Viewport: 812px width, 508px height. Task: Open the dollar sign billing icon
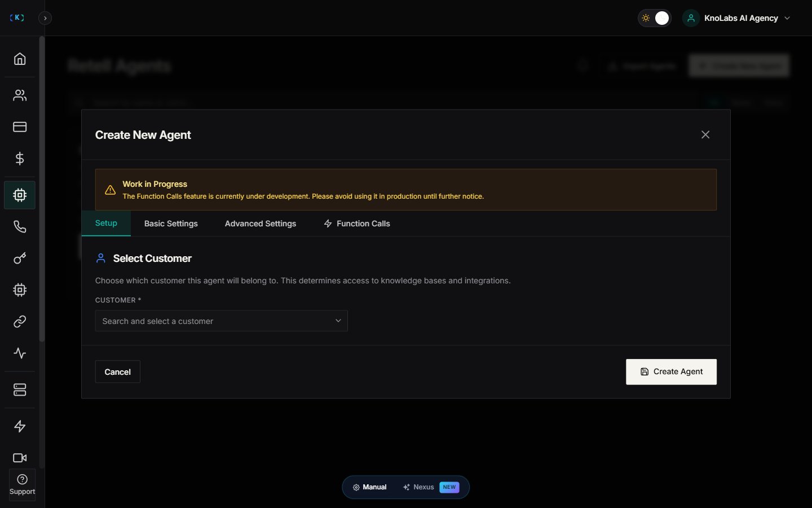point(20,159)
